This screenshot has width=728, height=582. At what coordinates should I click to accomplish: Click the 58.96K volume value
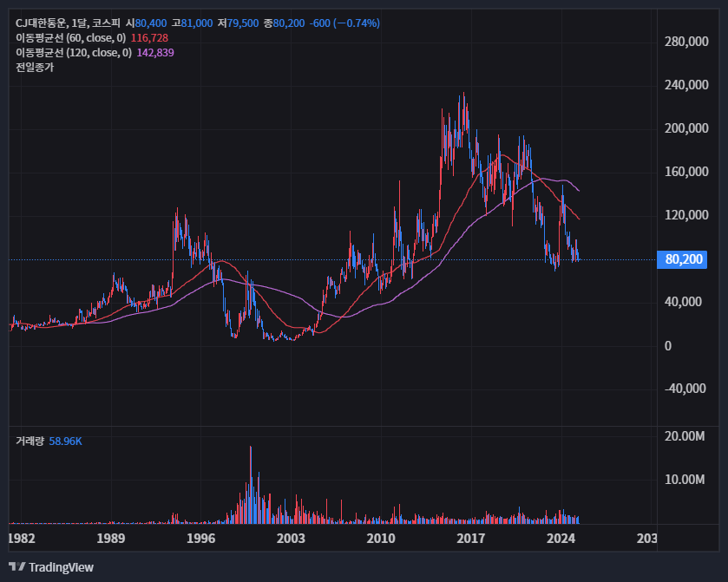pos(65,441)
